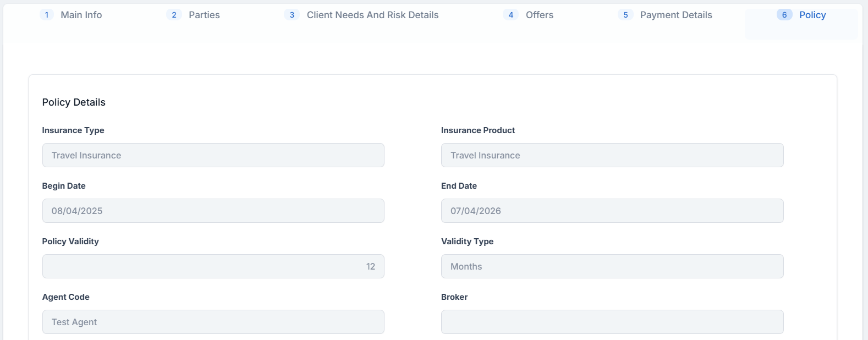Viewport: 868px width, 340px height.
Task: Click the step 4 number badge
Action: 511,15
